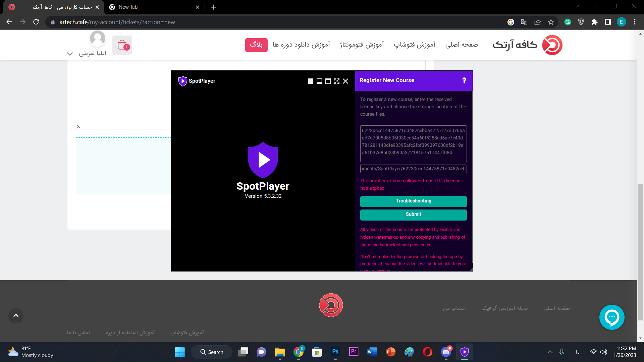Click the SpotPlayer fullscreen expand icon
The width and height of the screenshot is (644, 362).
pos(337,81)
